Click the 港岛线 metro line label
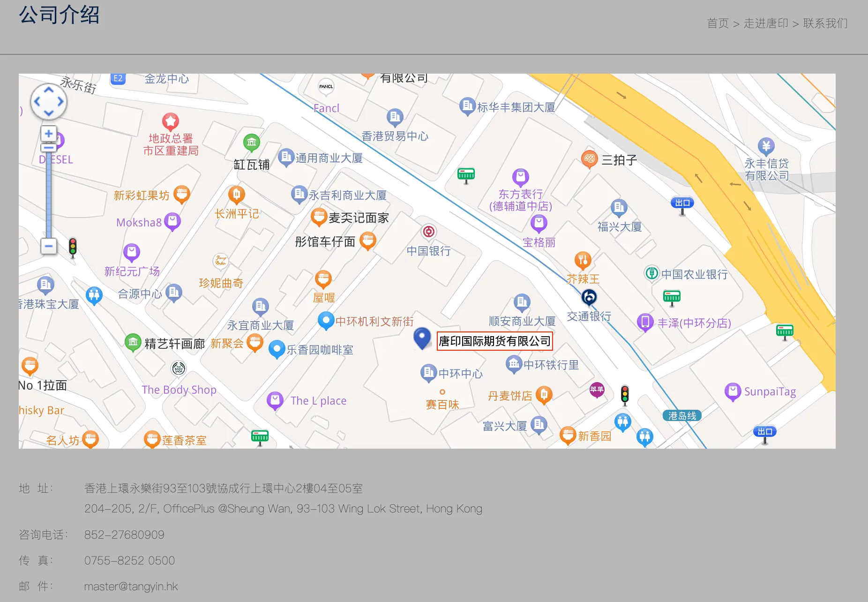868x602 pixels. click(682, 416)
